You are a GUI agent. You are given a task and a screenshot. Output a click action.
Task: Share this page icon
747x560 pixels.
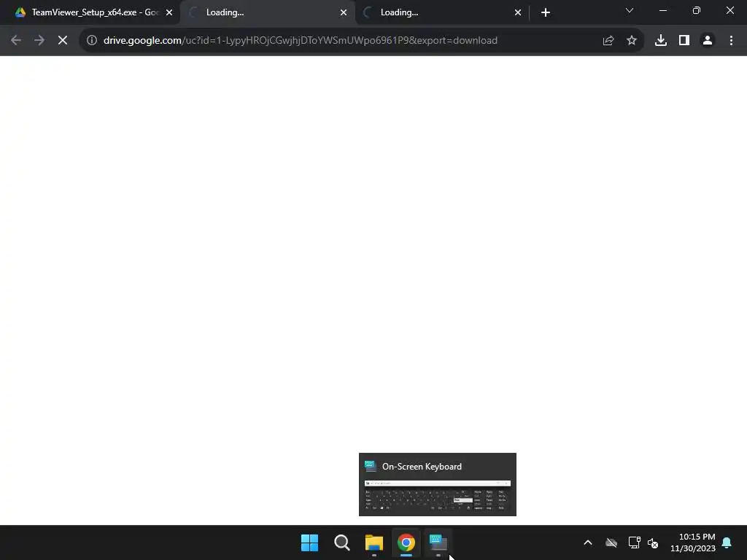[608, 41]
